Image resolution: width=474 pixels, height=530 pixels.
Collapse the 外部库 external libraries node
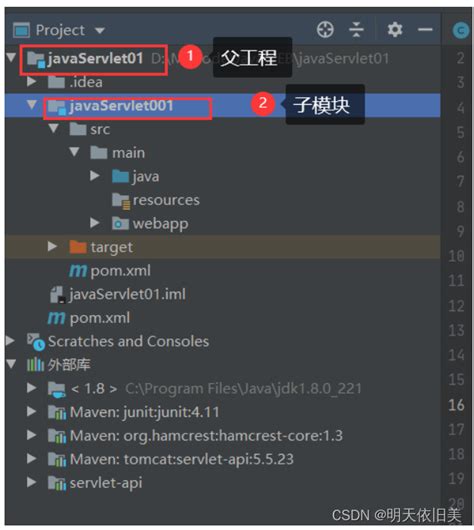[11, 364]
